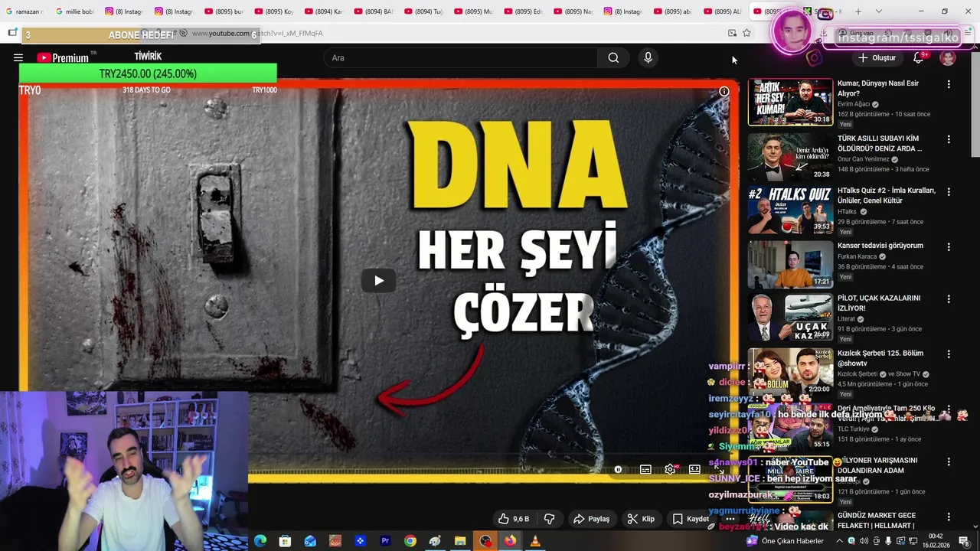Open options for Kızılcık Şerbeti 125. Bölüm
980x551 pixels.
coord(949,354)
